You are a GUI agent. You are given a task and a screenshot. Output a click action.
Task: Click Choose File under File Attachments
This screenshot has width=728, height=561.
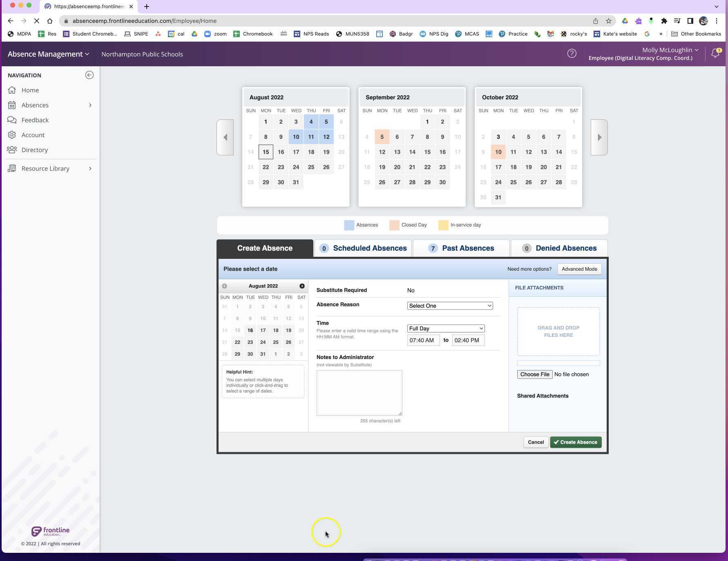[534, 374]
